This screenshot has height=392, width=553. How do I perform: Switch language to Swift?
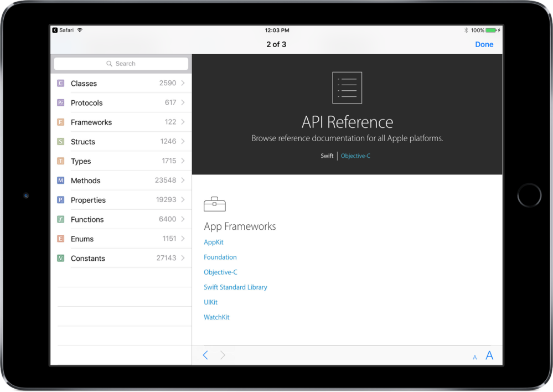(x=327, y=156)
